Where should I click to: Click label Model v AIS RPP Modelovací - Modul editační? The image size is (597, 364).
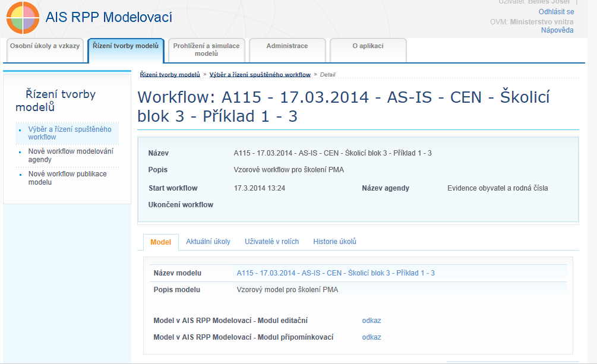tap(230, 321)
